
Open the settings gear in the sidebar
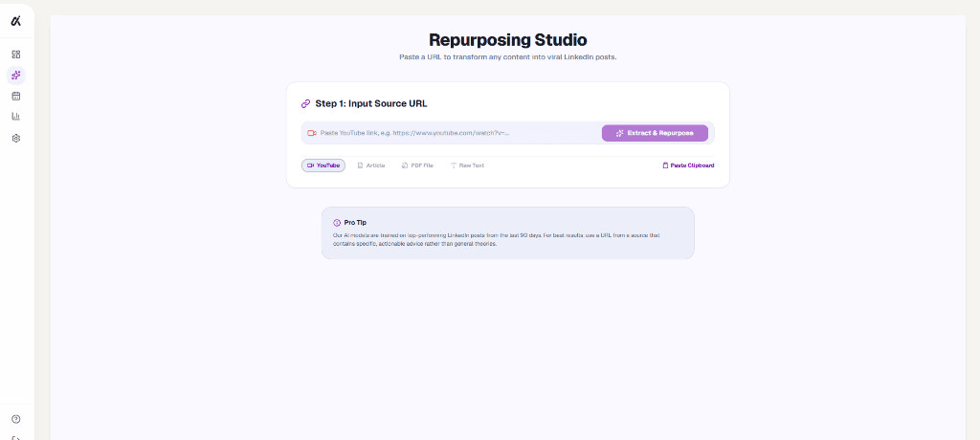[x=16, y=138]
